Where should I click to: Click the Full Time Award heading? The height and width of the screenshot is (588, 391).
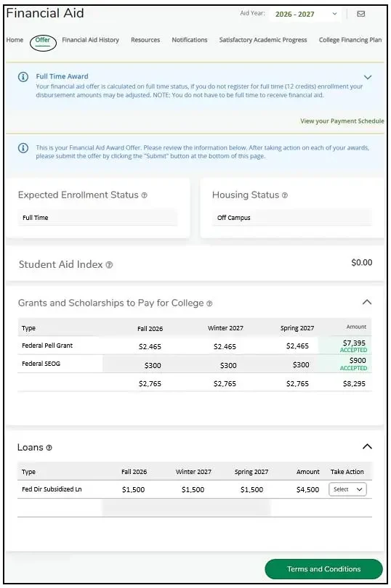pyautogui.click(x=62, y=76)
